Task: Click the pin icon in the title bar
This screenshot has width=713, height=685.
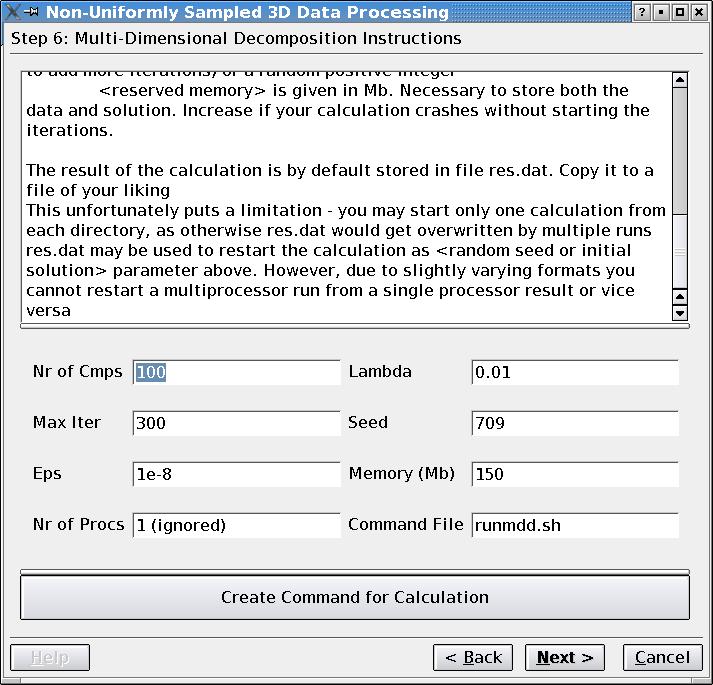Action: (x=32, y=13)
